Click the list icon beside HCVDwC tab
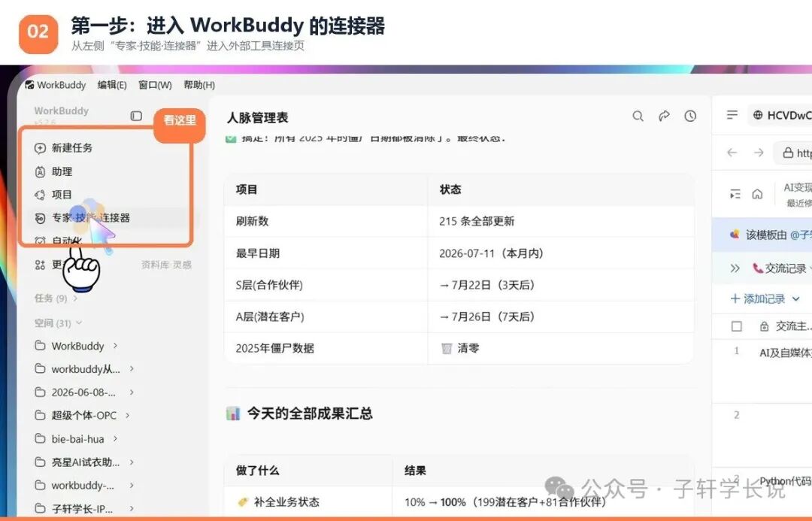Viewport: 812px width, 521px height. click(x=732, y=114)
